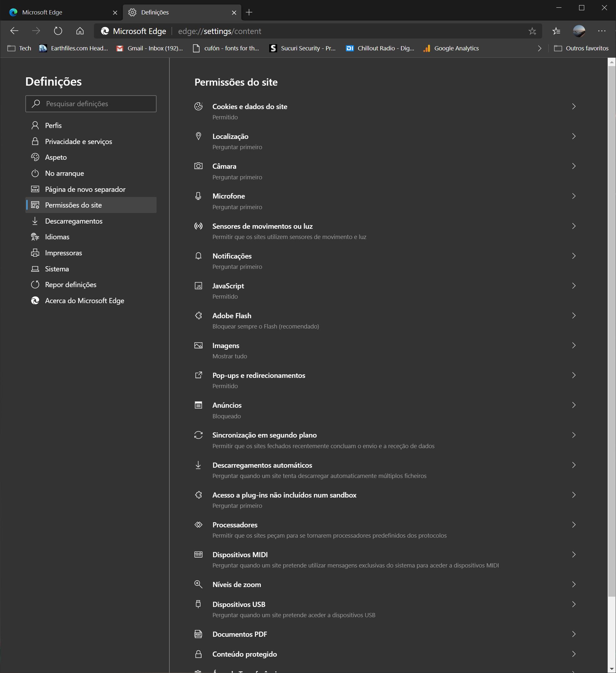Select Privacidade e serviços in sidebar

[79, 141]
